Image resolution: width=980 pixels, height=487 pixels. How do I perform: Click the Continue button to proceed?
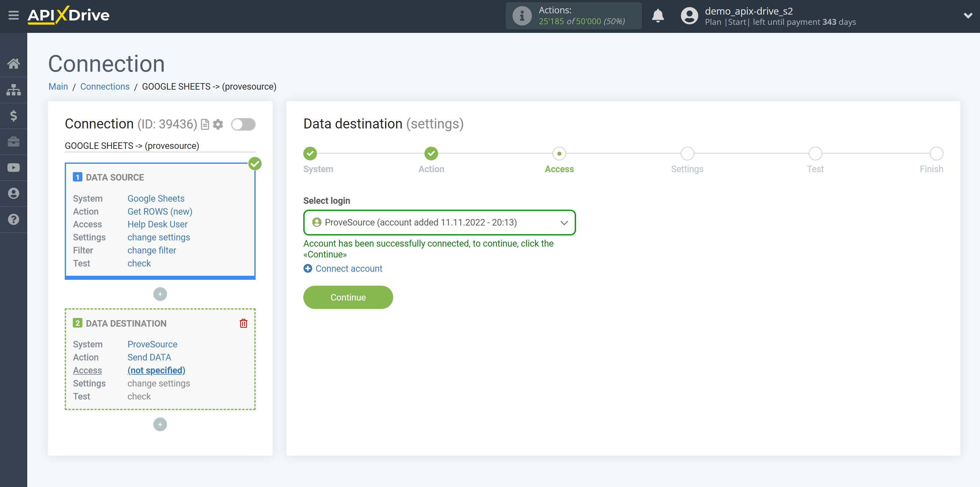[x=348, y=297]
